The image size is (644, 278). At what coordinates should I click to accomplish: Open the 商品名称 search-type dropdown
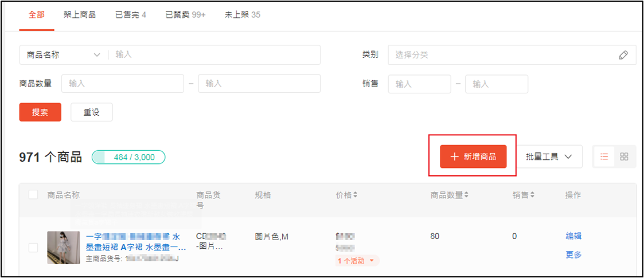(64, 55)
